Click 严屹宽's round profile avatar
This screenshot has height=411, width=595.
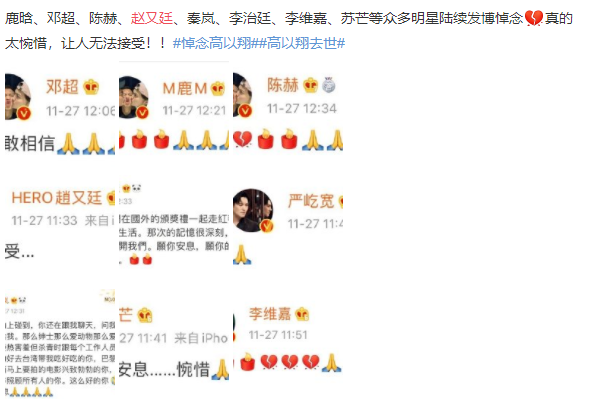click(253, 210)
